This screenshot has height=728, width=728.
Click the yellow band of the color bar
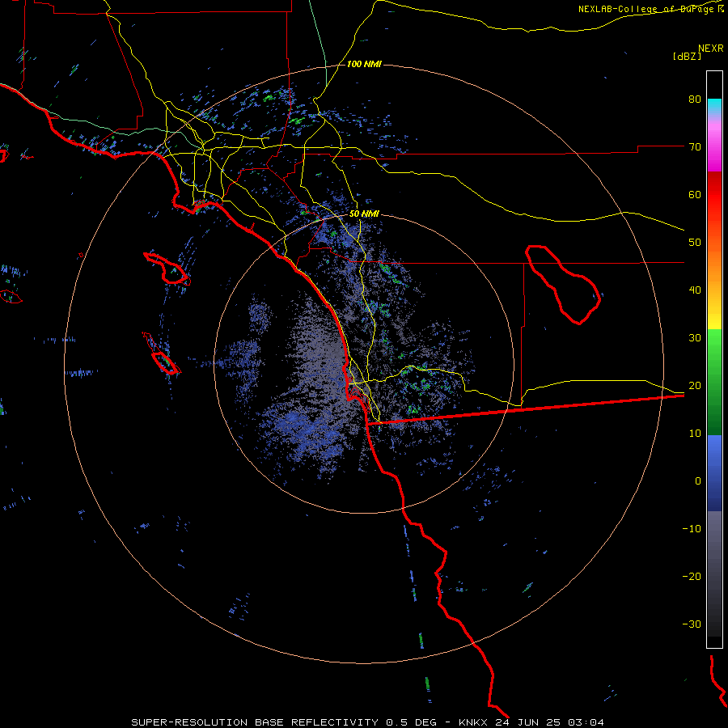pyautogui.click(x=714, y=315)
